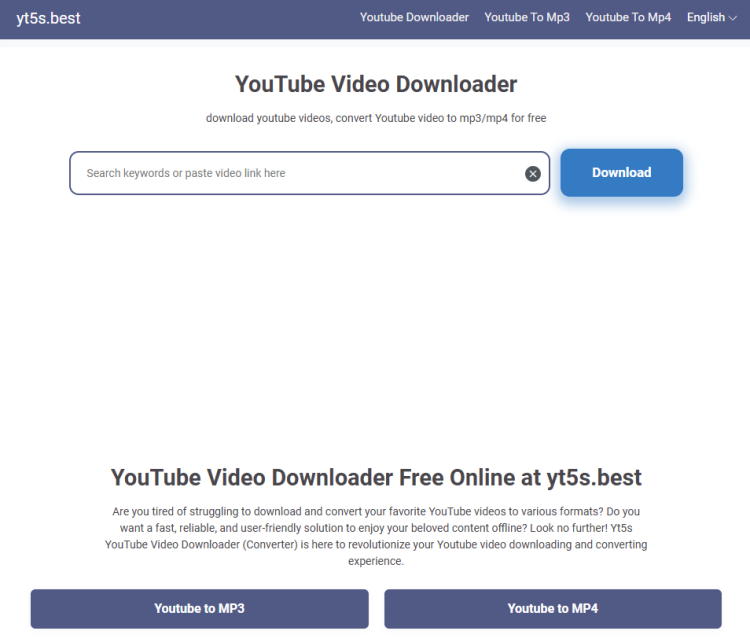Click the yt5s.best site logo
The image size is (750, 642).
(x=48, y=18)
